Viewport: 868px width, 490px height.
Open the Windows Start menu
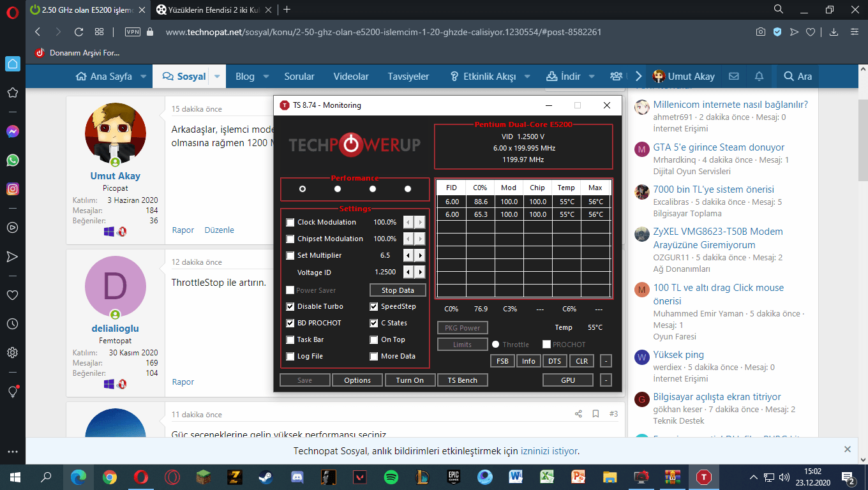[15, 477]
